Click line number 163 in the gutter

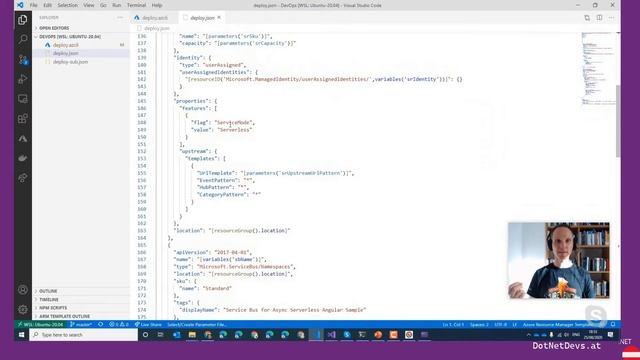(142, 231)
